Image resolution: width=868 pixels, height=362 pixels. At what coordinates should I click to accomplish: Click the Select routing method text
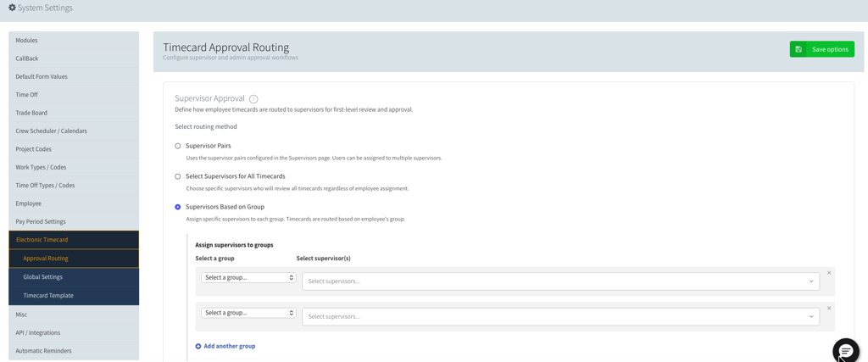tap(206, 127)
